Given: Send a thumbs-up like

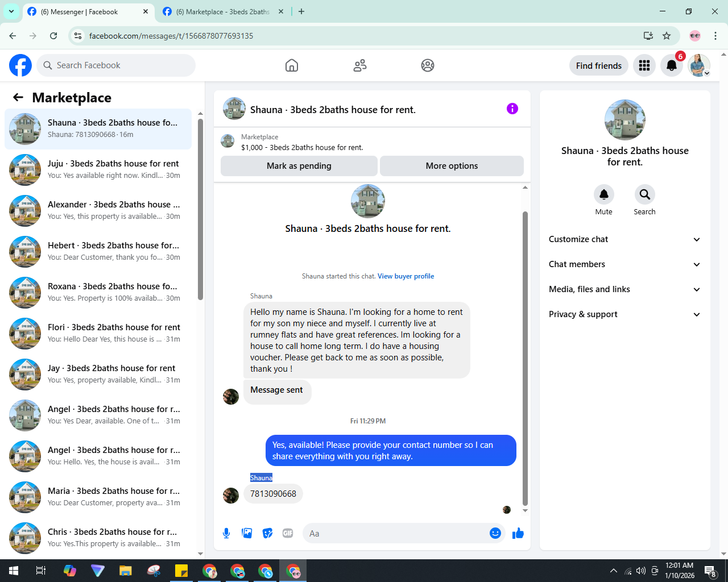Looking at the screenshot, I should (518, 533).
